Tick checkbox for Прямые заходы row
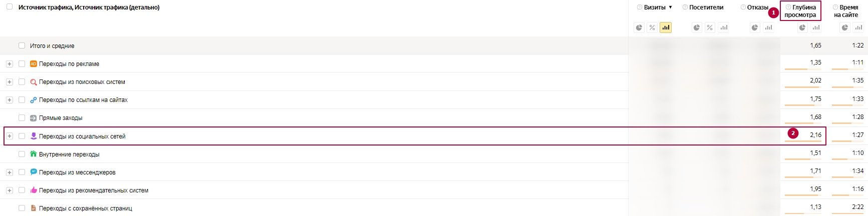This screenshot has width=868, height=216. tap(22, 118)
